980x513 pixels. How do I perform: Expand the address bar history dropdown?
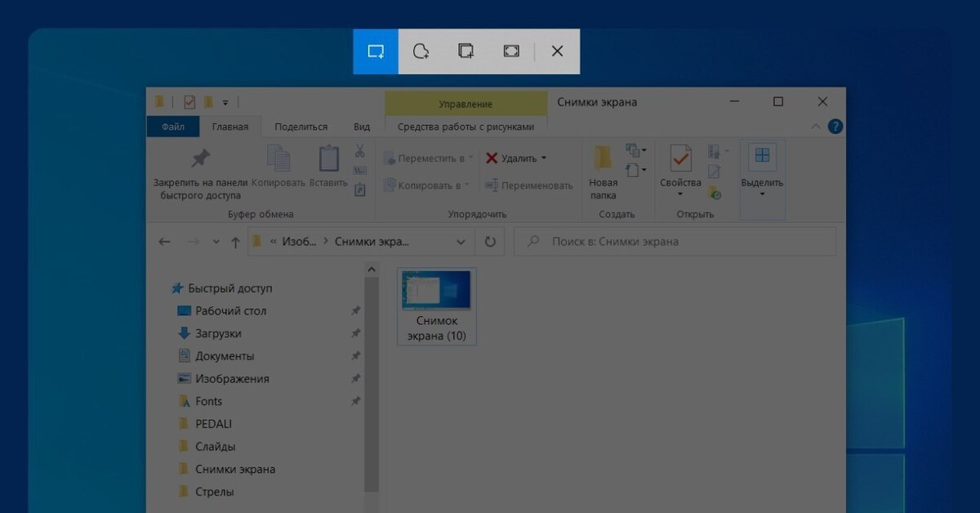coord(461,242)
